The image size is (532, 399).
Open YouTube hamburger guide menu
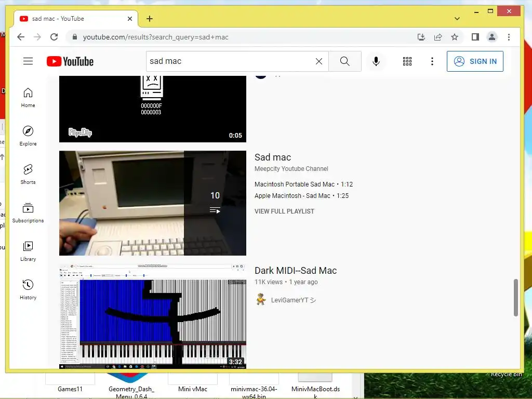28,61
